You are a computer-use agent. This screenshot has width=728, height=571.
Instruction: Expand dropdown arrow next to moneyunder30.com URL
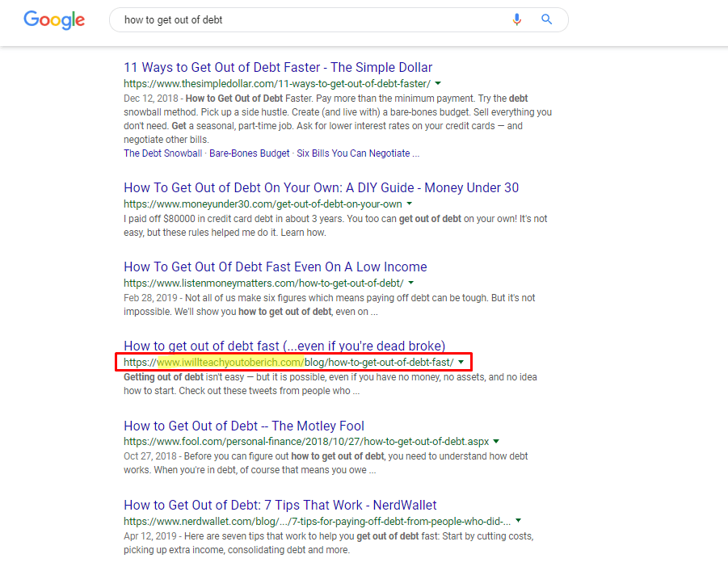tap(410, 204)
